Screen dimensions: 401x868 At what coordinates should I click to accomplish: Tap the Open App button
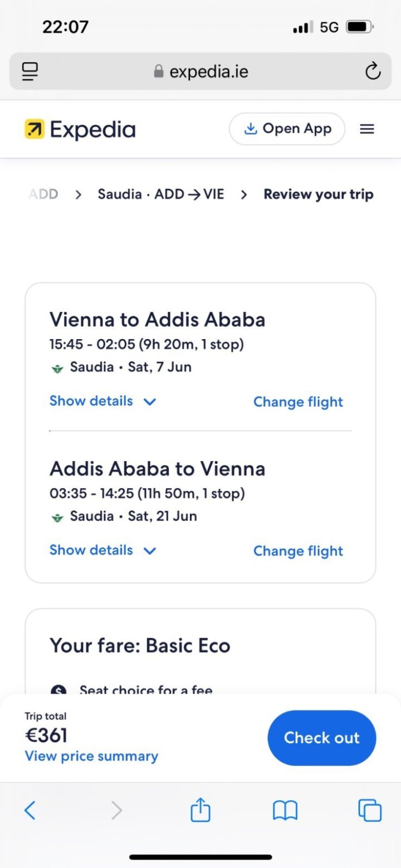287,129
